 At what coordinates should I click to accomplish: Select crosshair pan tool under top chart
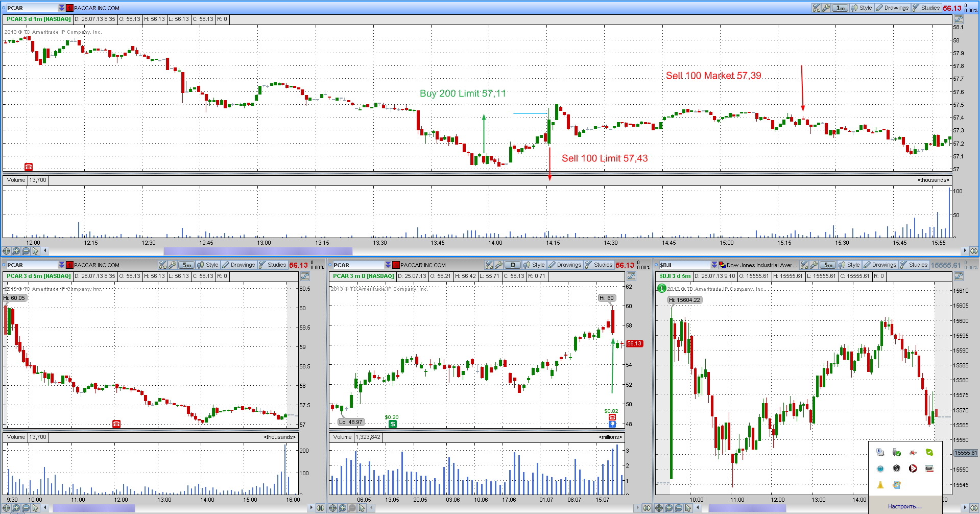click(x=6, y=251)
